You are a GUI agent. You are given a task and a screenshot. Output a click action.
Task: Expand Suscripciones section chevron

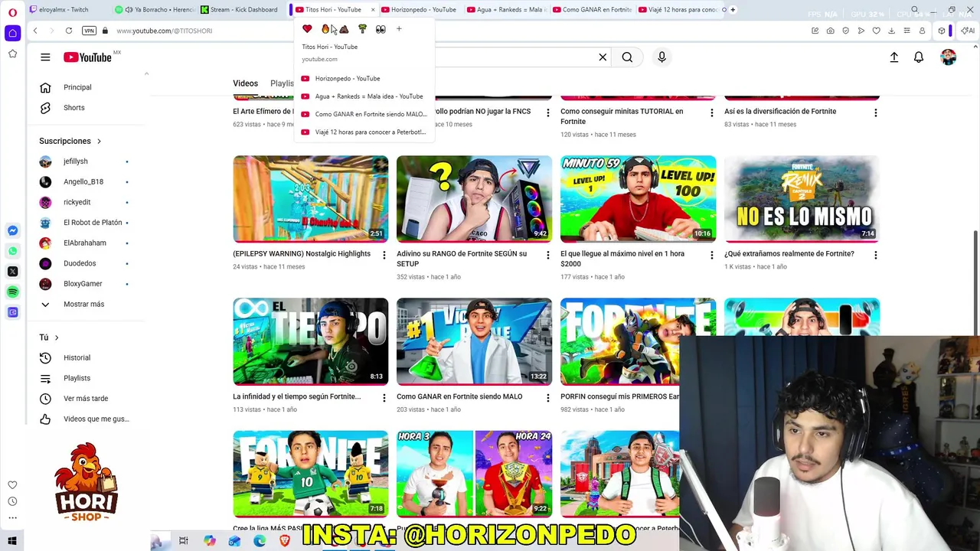click(99, 141)
